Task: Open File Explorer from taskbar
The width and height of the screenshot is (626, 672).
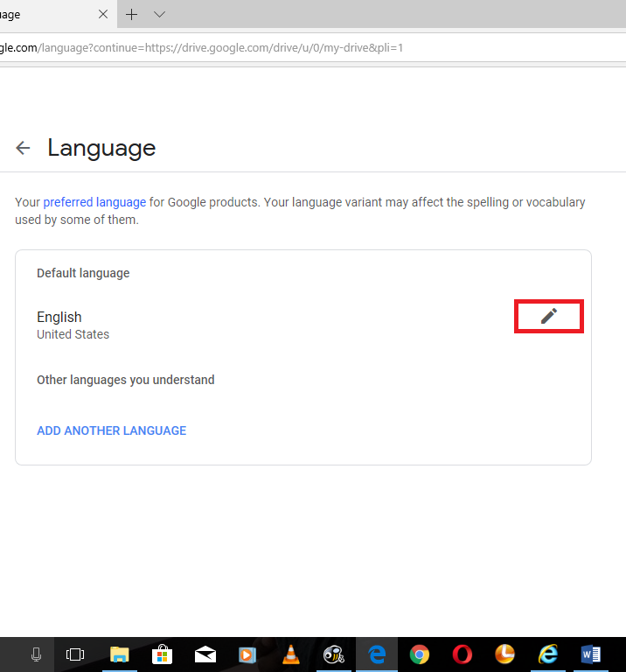Action: [120, 654]
